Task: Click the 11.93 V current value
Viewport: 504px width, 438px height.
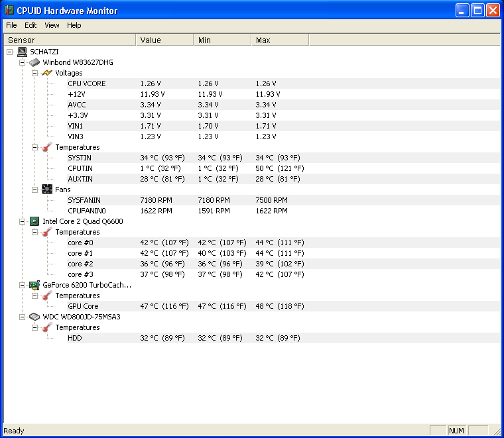Action: (153, 94)
